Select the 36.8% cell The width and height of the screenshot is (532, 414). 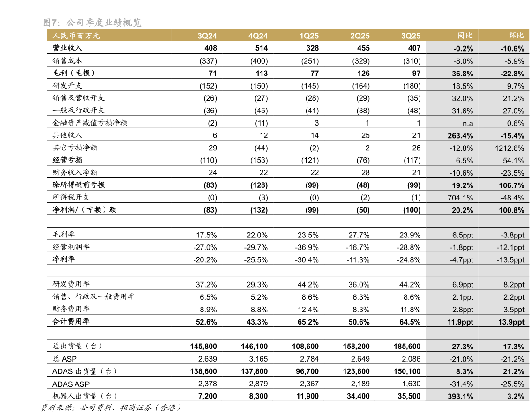tap(462, 74)
